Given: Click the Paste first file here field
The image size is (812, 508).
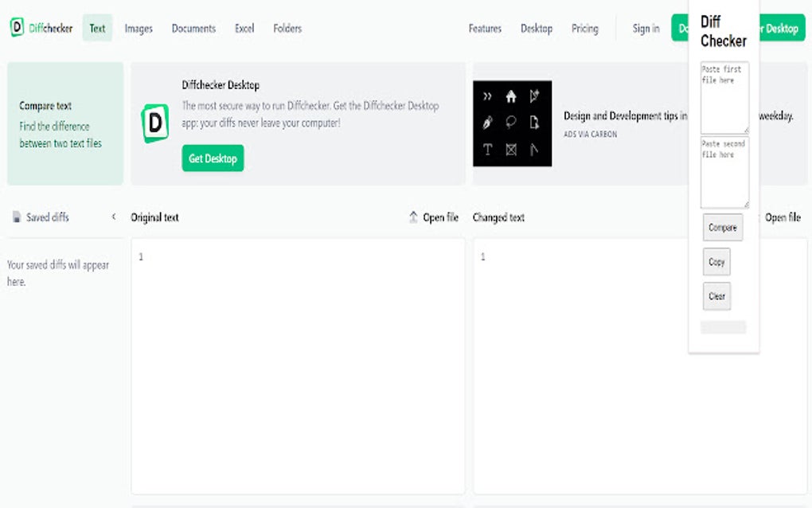Looking at the screenshot, I should pos(724,96).
